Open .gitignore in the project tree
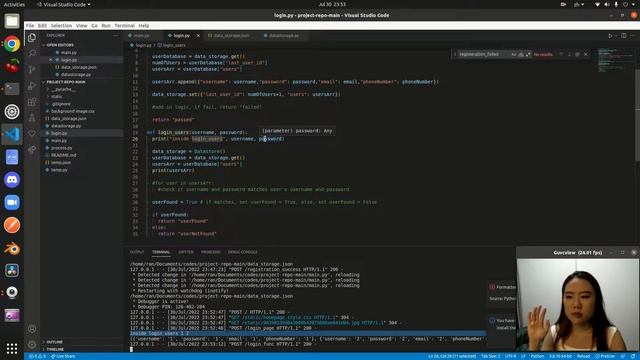Viewport: 640px width, 360px height. click(60, 104)
